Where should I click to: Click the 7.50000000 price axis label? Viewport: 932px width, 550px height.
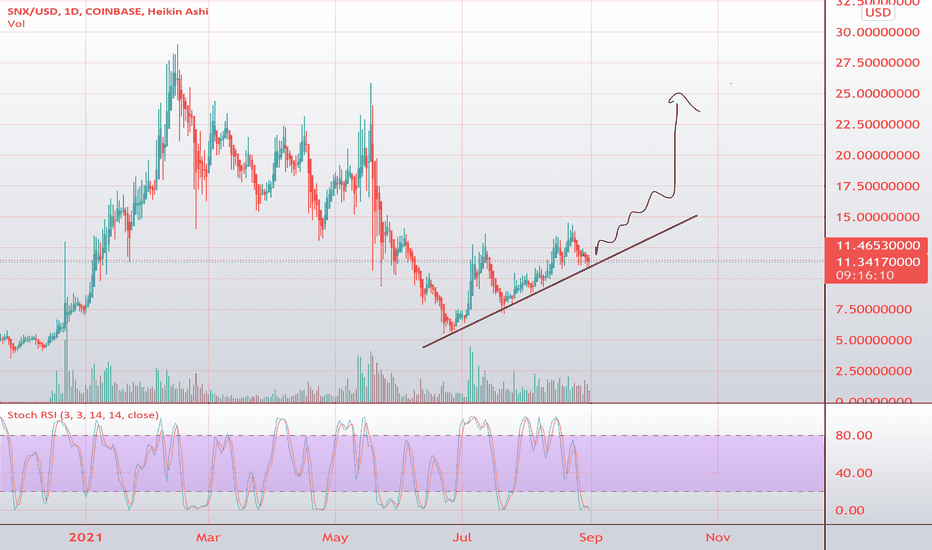tap(873, 309)
